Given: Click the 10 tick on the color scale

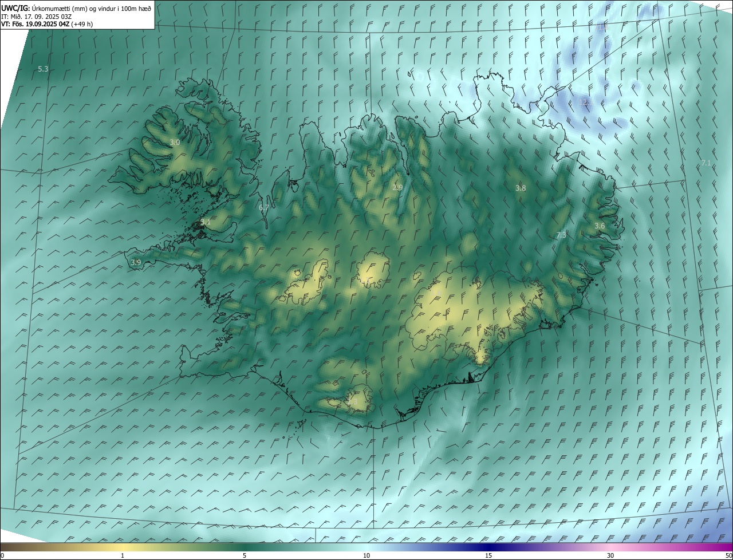Looking at the screenshot, I should (x=366, y=555).
